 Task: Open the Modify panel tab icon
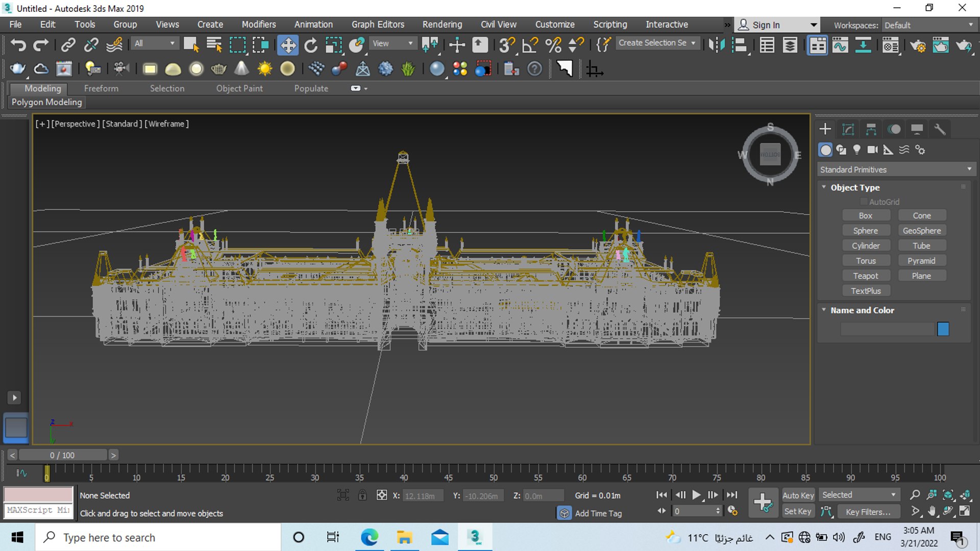click(x=848, y=129)
